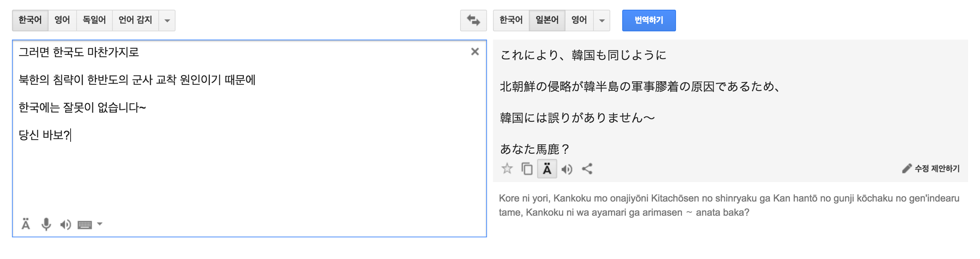Choose 언어 감지 source option

click(x=135, y=20)
